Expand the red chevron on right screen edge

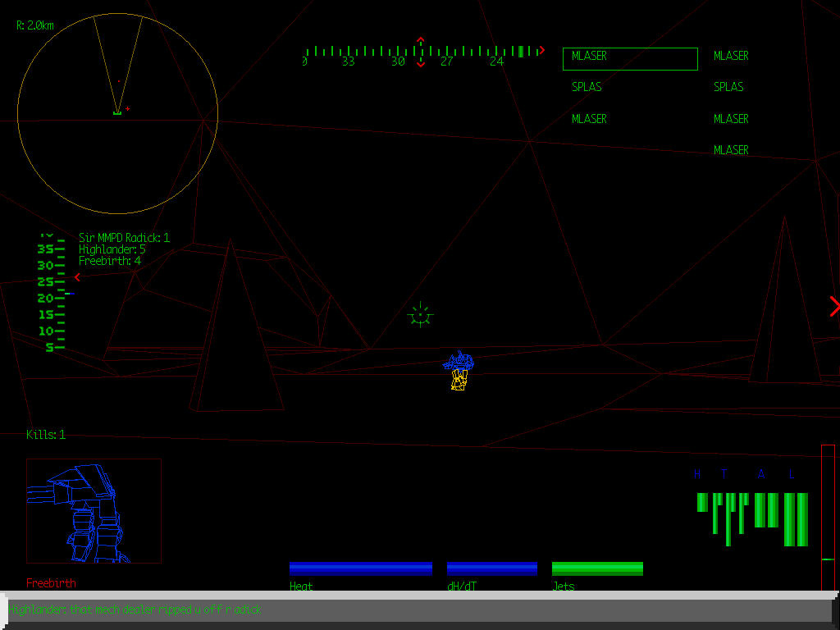tap(833, 307)
